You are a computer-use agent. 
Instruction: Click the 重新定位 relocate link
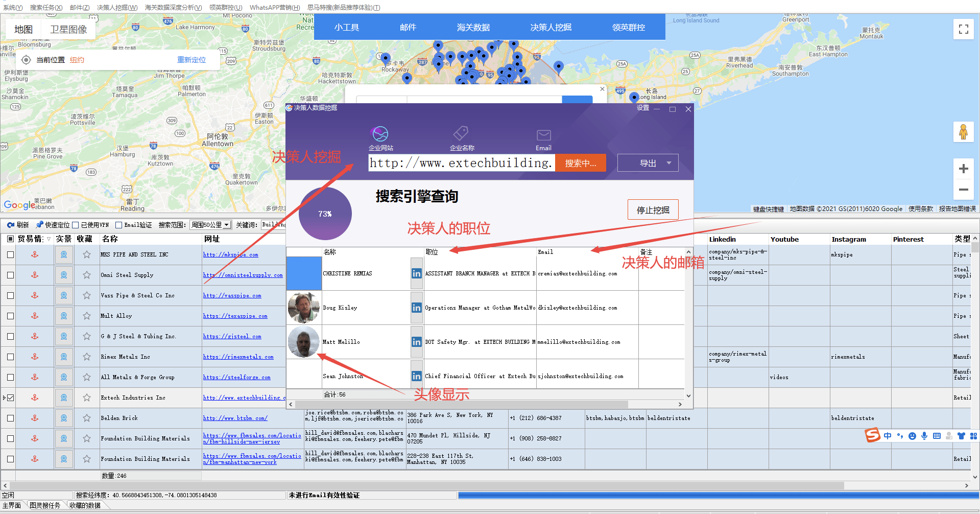191,59
